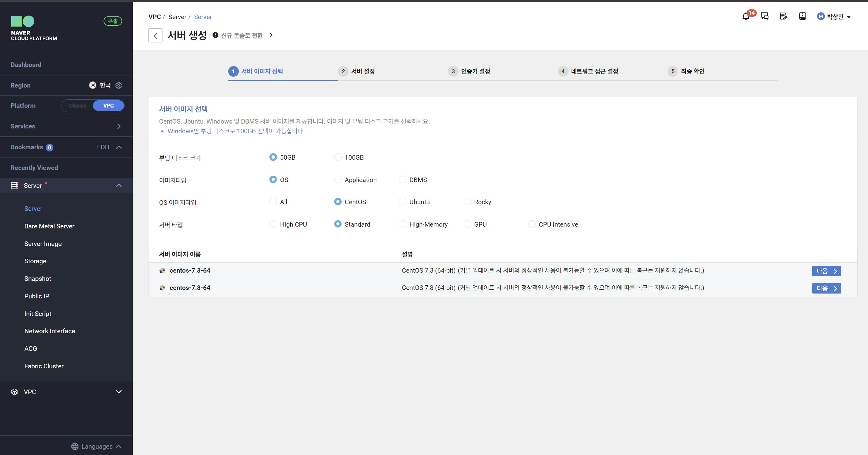This screenshot has height=455, width=868.
Task: Collapse the Server sidebar menu
Action: pos(118,186)
